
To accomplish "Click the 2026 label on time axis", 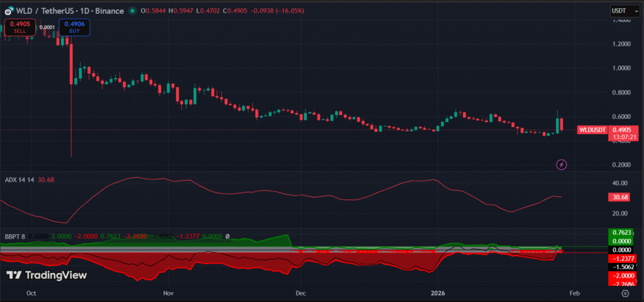I will [x=436, y=293].
